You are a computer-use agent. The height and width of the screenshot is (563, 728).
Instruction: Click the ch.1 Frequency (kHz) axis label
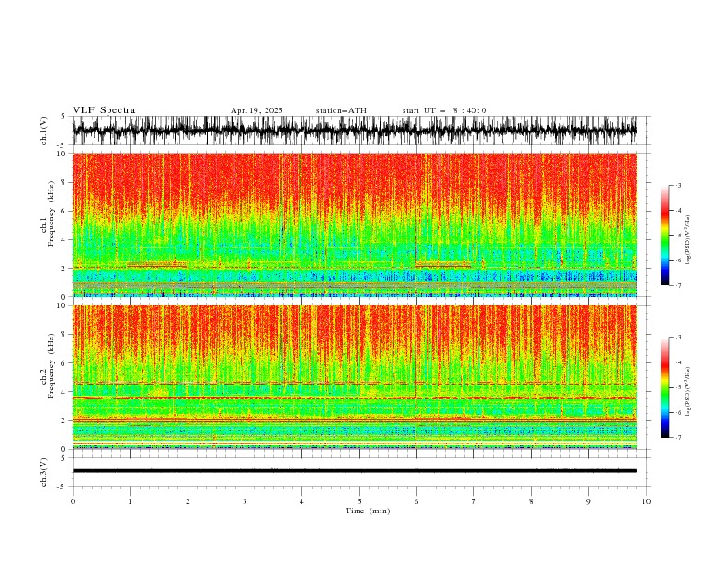pos(48,214)
